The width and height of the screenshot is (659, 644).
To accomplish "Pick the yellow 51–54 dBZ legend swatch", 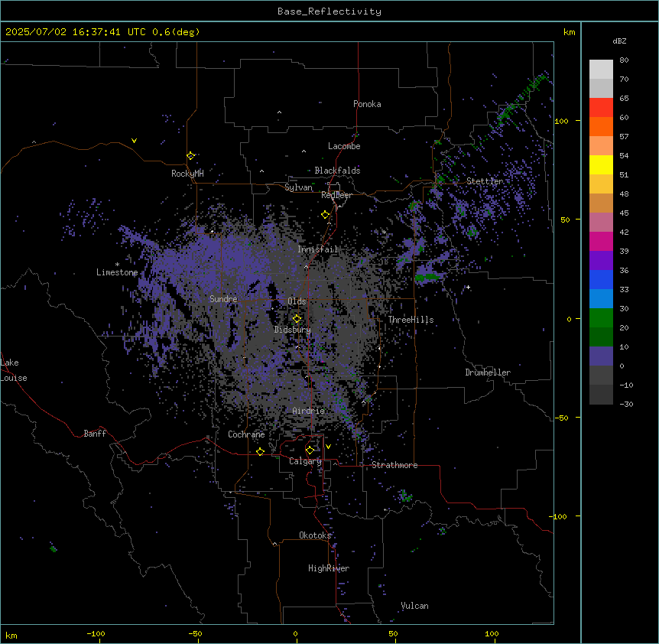I will pos(601,164).
